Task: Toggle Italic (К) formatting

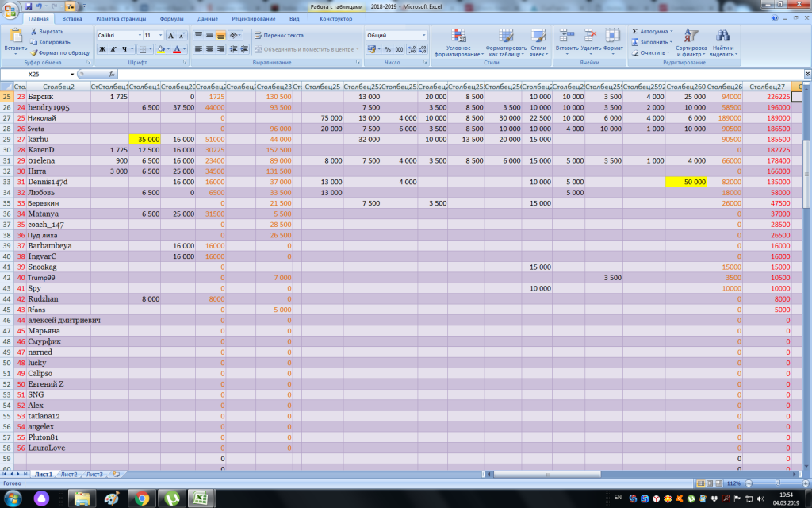Action: click(113, 49)
